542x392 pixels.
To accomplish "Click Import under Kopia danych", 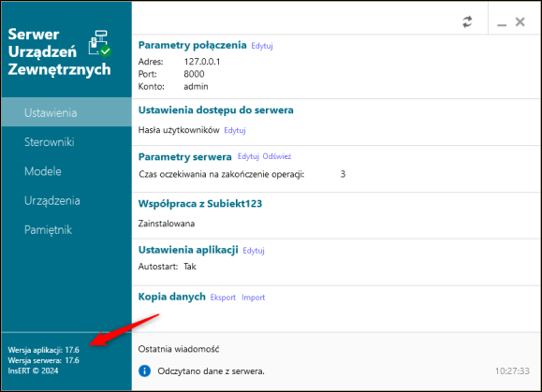I will point(254,298).
